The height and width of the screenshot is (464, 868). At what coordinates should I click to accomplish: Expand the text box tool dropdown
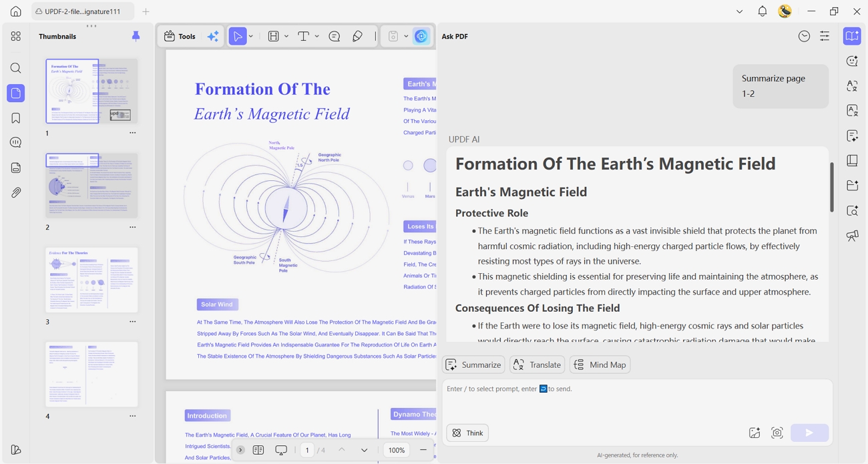coord(286,36)
